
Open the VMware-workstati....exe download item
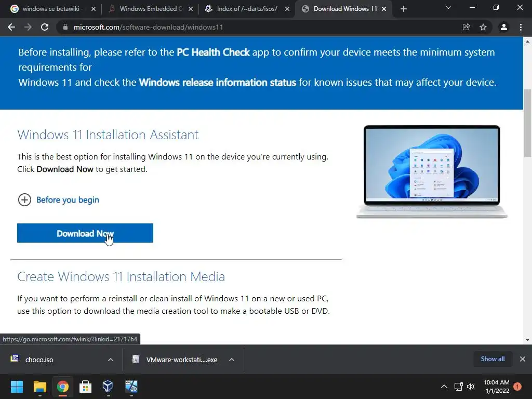click(x=175, y=360)
